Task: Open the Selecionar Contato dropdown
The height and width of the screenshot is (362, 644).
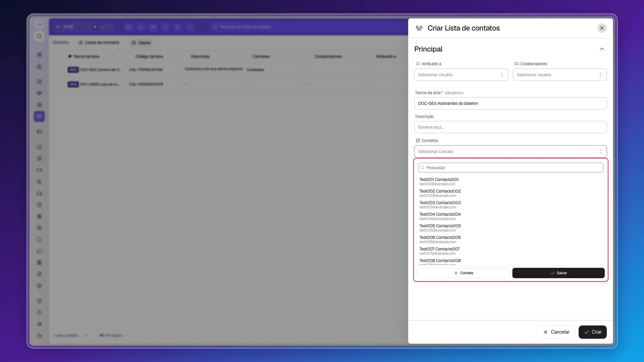Action: coord(510,152)
